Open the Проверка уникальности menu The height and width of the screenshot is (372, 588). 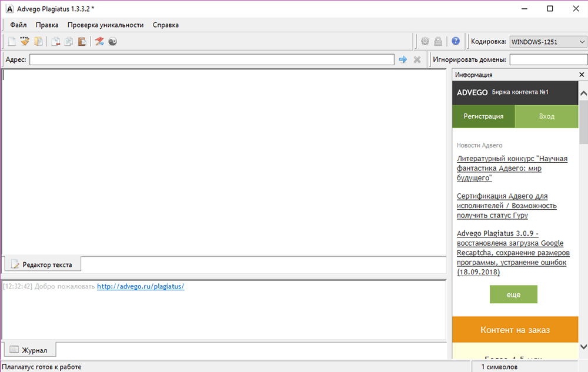pos(105,25)
